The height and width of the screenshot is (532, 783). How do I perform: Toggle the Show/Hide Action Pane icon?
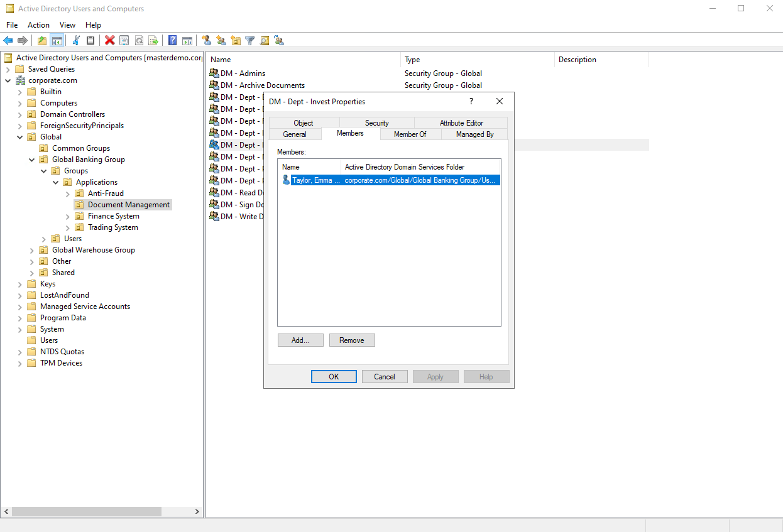187,41
